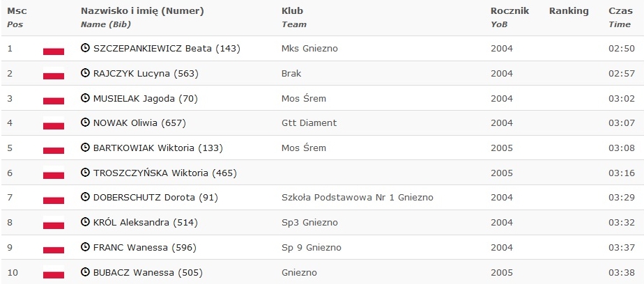
Task: Click the Klub column header
Action: click(x=293, y=11)
